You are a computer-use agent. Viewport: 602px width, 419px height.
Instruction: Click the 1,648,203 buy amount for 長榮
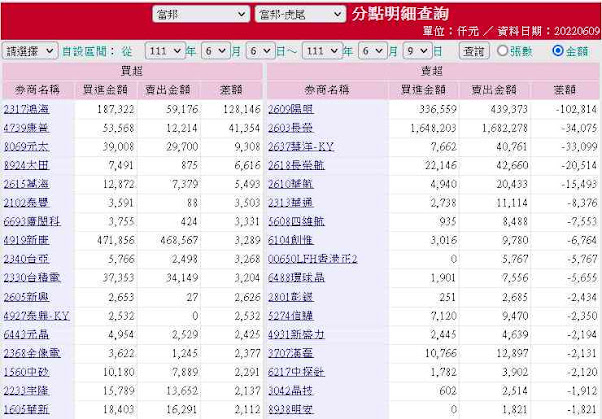tap(433, 128)
